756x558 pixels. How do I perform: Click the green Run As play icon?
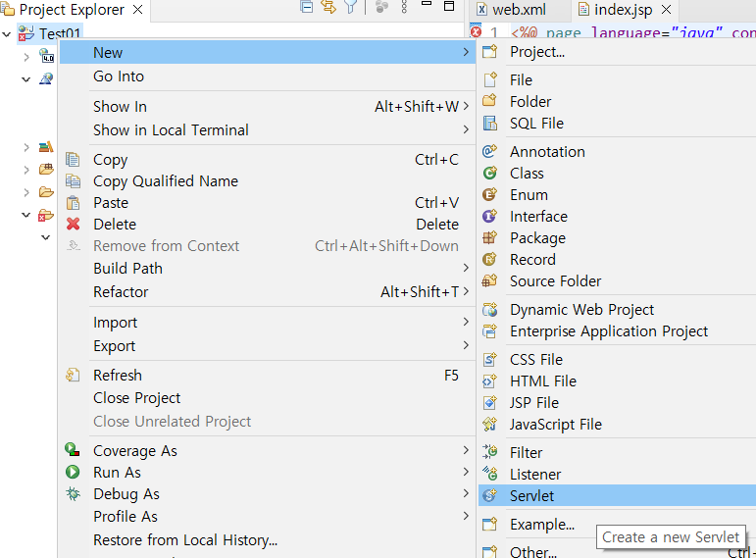[73, 472]
